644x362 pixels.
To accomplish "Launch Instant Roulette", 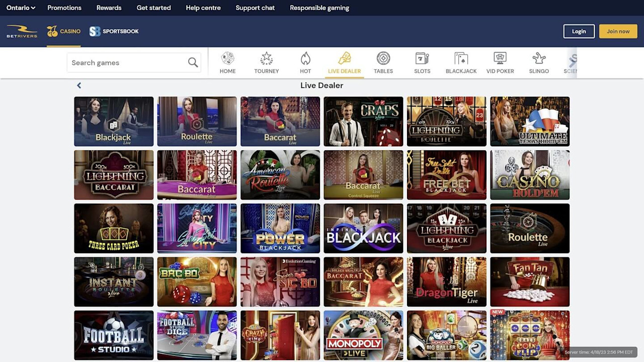I will (x=114, y=282).
